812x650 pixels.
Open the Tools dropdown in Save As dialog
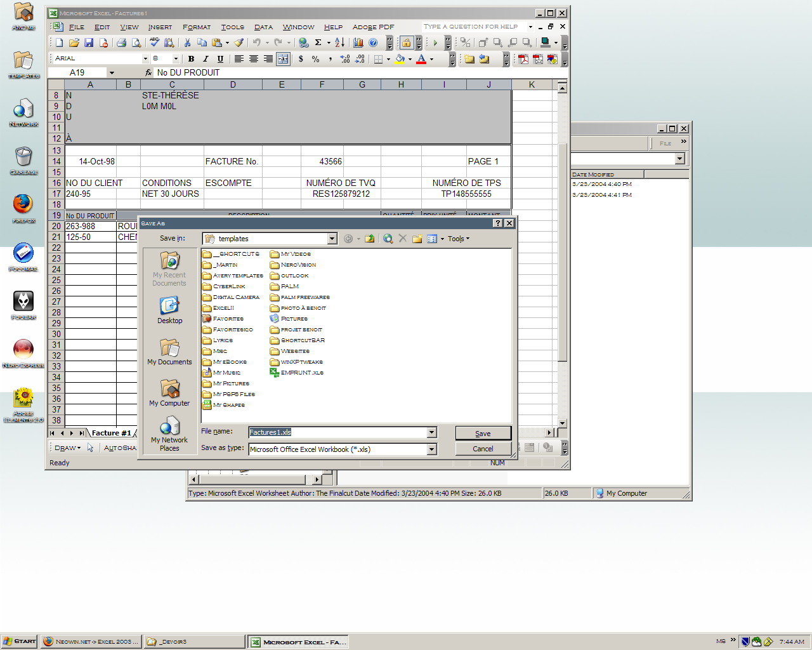tap(459, 239)
